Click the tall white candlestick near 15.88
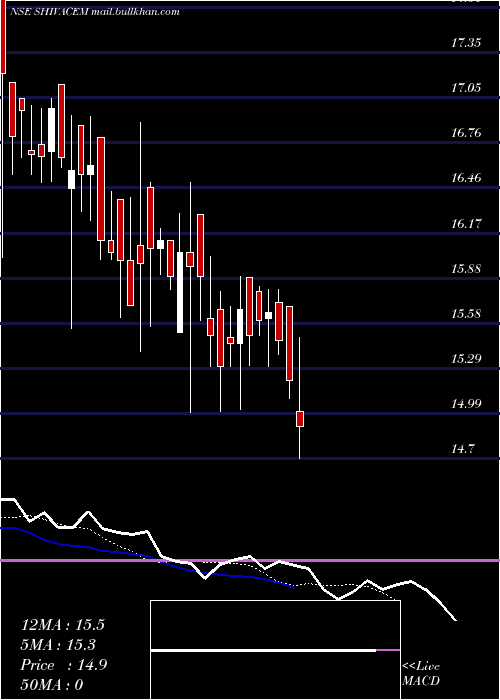The image size is (500, 700). click(180, 292)
